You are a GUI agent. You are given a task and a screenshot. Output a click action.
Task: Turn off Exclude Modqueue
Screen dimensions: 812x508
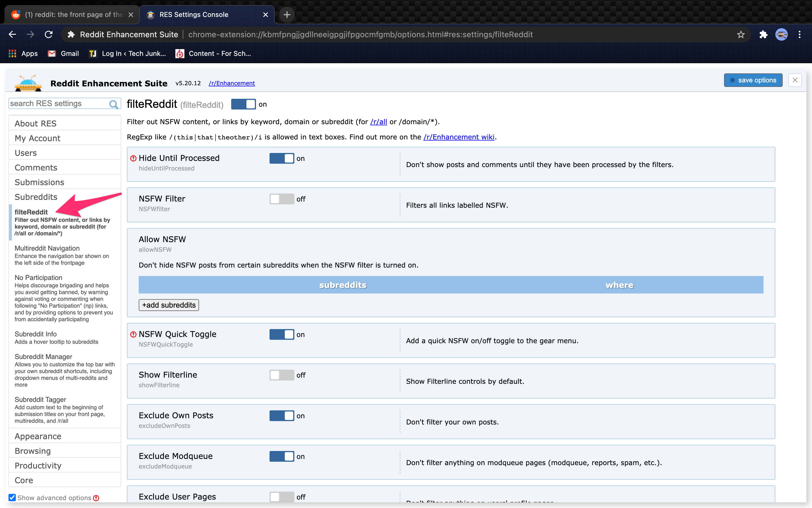coord(282,456)
